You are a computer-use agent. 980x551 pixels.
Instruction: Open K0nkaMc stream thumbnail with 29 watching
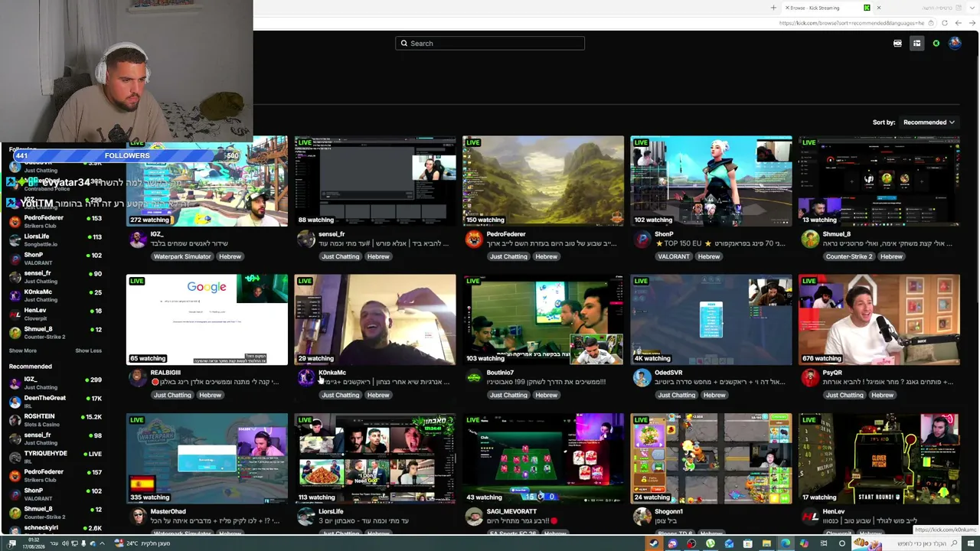click(375, 320)
